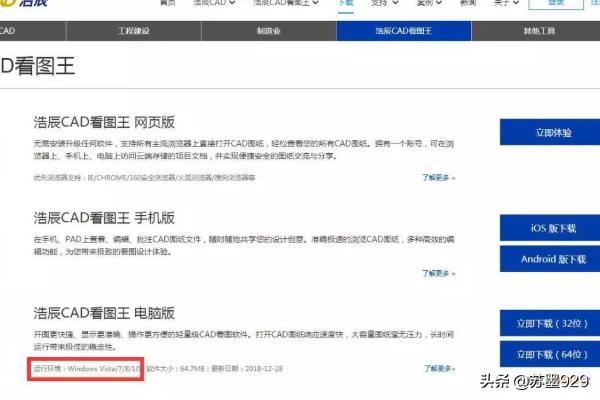Expand the 案例 dropdown menu
The width and height of the screenshot is (600, 400).
(429, 3)
